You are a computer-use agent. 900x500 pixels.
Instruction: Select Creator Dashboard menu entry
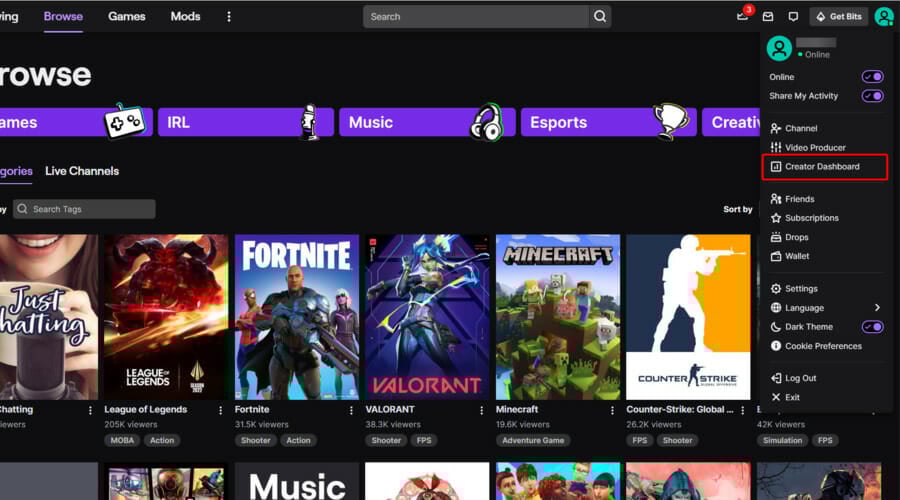coord(825,166)
